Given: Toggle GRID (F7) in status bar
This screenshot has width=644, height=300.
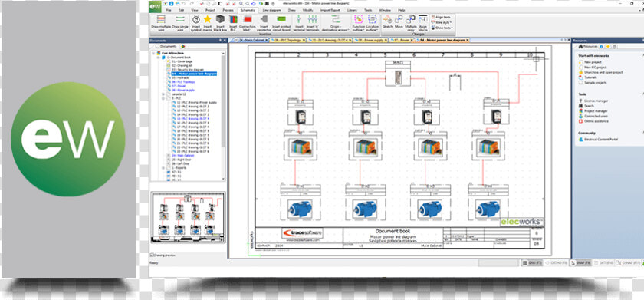Looking at the screenshot, I should click(x=532, y=262).
